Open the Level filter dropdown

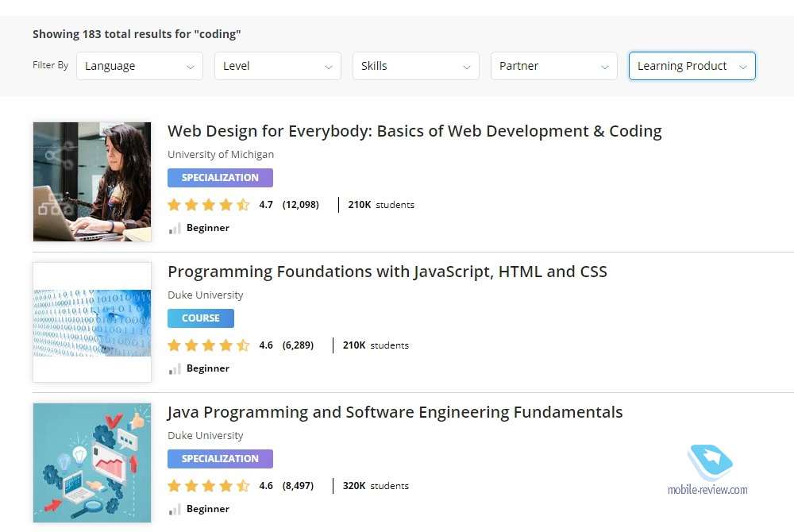277,66
